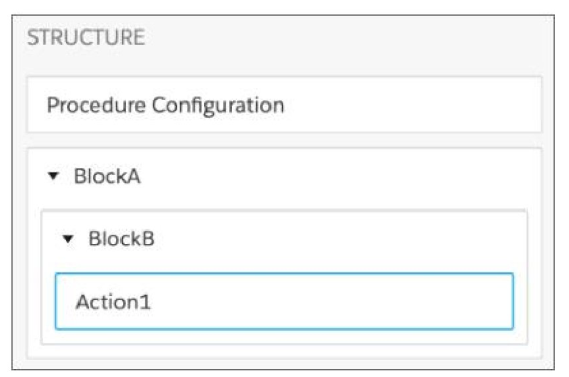Select the BlockA label text
Viewport: 569px width, 377px height.
tap(107, 176)
